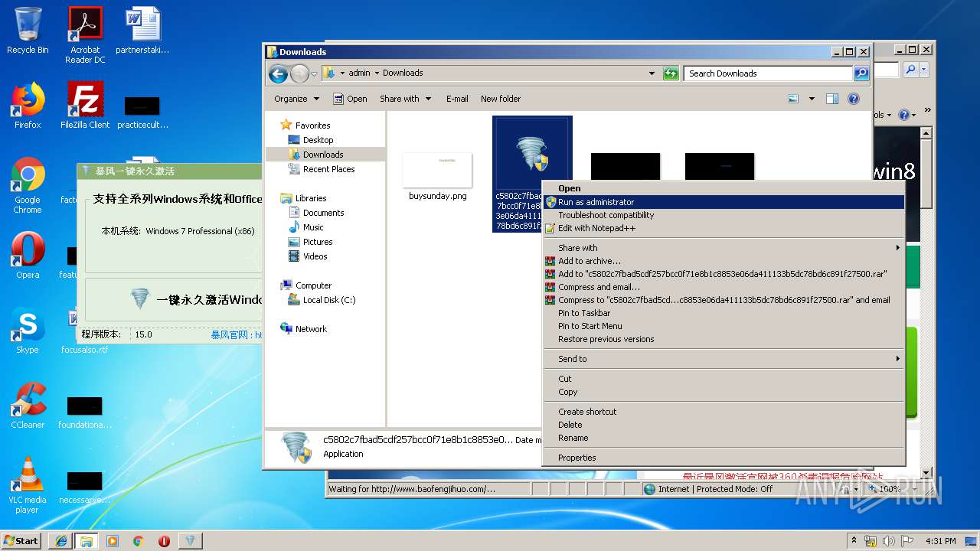Select Edit with Notepad++
980x551 pixels.
tap(724, 228)
